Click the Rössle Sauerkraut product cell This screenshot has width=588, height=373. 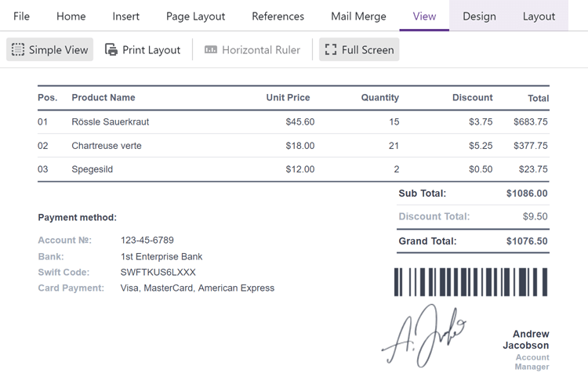click(110, 121)
